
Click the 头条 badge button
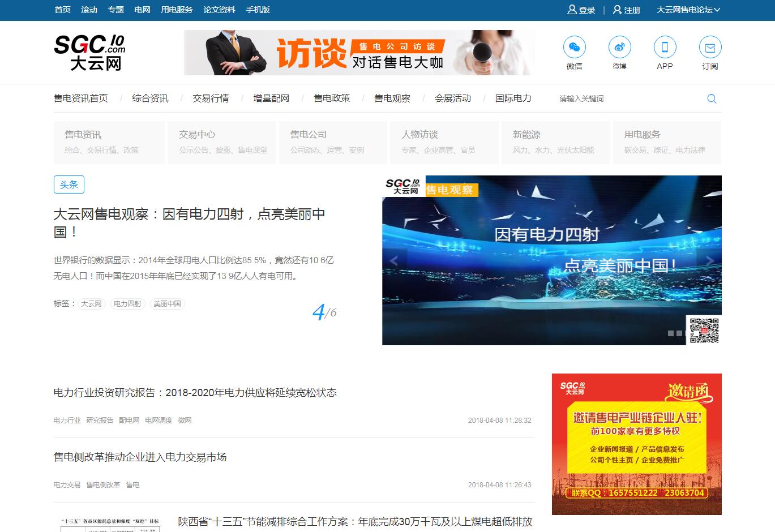point(69,185)
